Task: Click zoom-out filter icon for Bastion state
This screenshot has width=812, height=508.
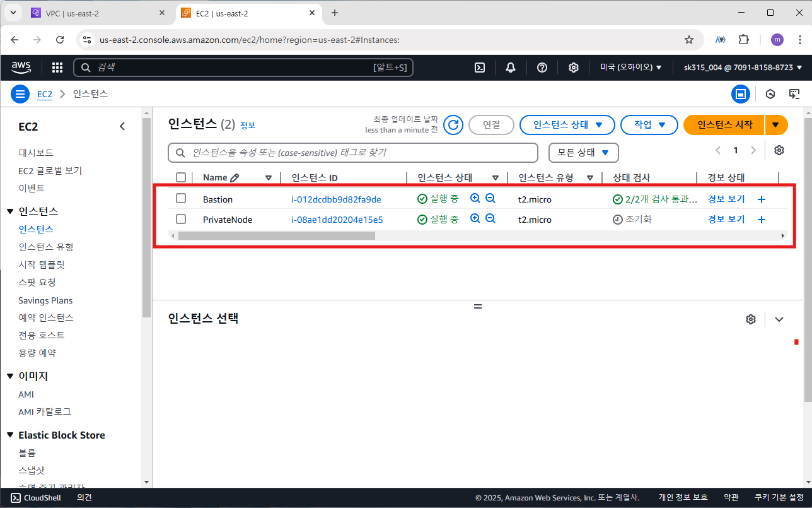Action: (x=490, y=199)
